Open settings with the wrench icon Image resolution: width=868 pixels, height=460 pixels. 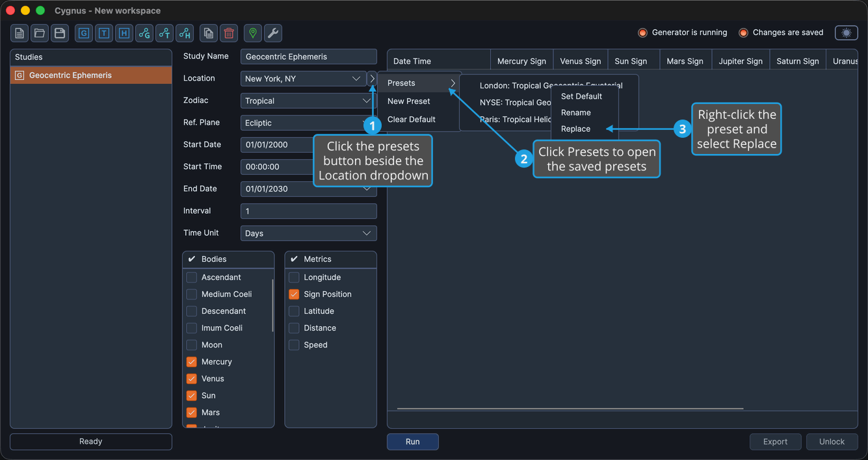[x=273, y=33]
